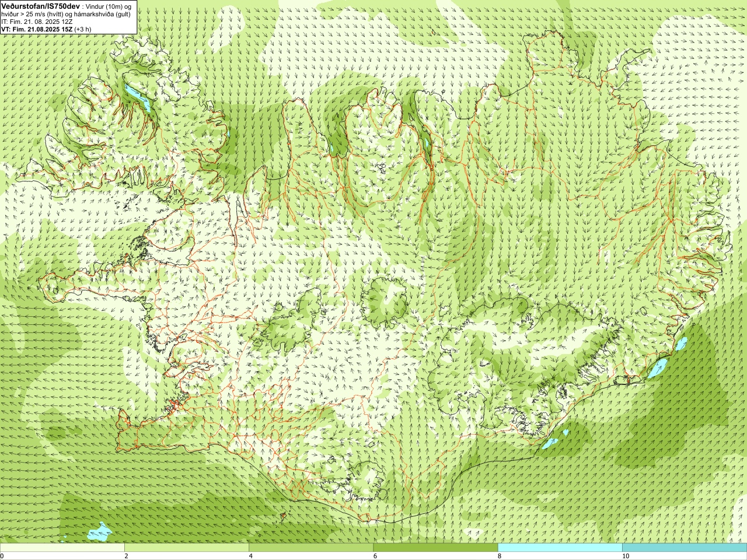Viewport: 747px width, 560px height.
Task: Click the legend scale label '0'
Action: (2, 556)
